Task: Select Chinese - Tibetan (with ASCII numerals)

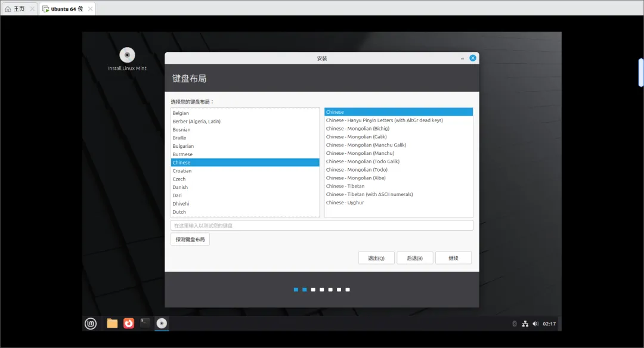Action: pyautogui.click(x=398, y=194)
